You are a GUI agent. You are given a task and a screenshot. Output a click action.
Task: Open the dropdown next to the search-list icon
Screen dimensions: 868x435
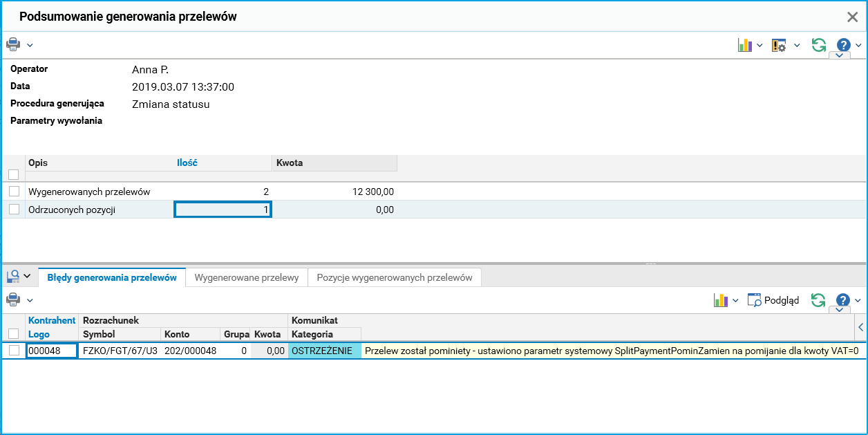tap(27, 276)
